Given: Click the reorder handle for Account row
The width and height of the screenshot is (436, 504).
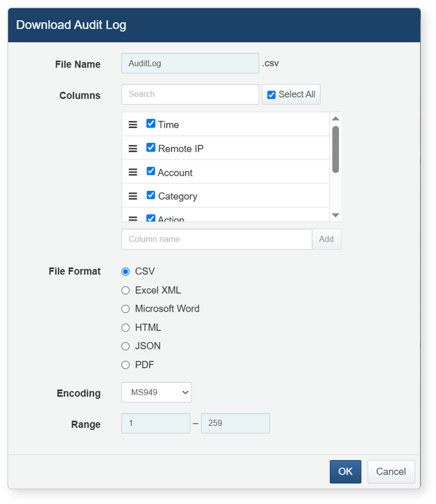Looking at the screenshot, I should coord(133,172).
